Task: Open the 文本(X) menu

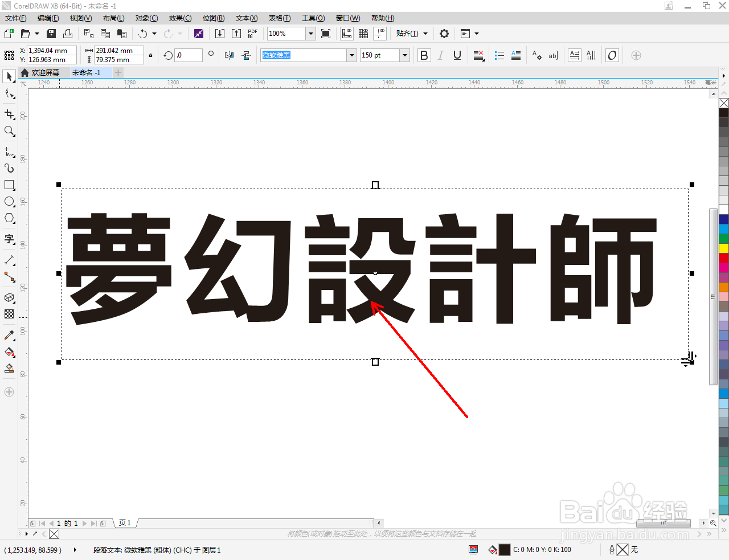Action: [247, 18]
